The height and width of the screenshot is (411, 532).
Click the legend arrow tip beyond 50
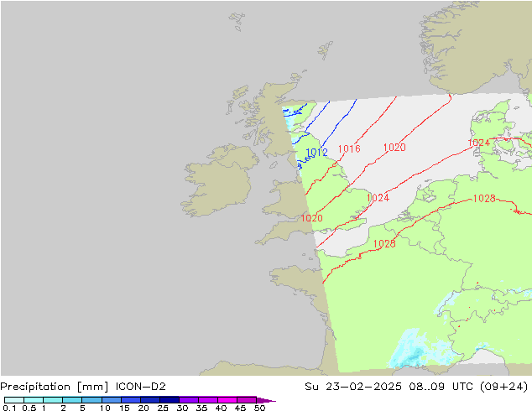point(266,400)
